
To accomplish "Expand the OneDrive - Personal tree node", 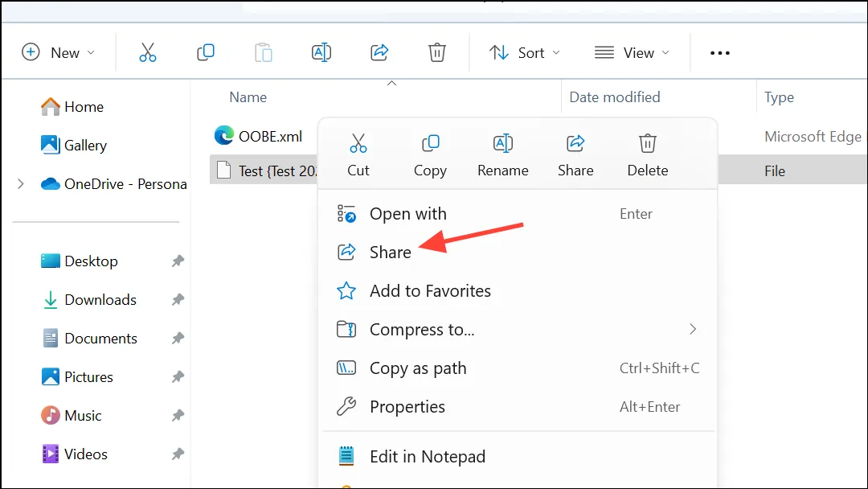I will [x=20, y=184].
